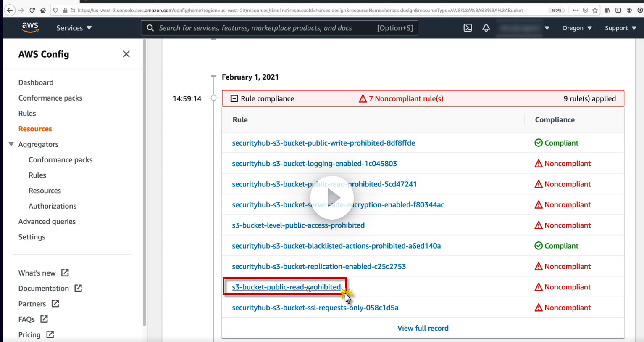The image size is (644, 342).
Task: Open the browser home page icon
Action: coord(43,10)
